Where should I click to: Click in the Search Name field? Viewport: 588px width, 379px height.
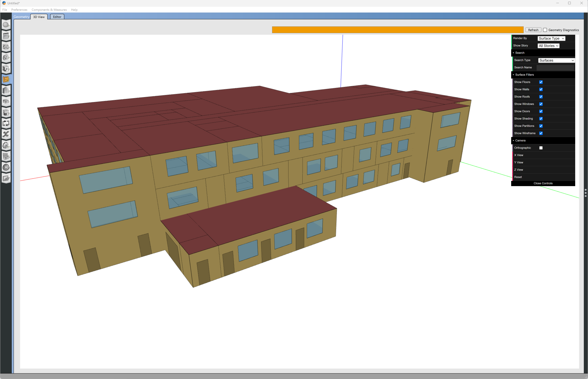[x=555, y=67]
